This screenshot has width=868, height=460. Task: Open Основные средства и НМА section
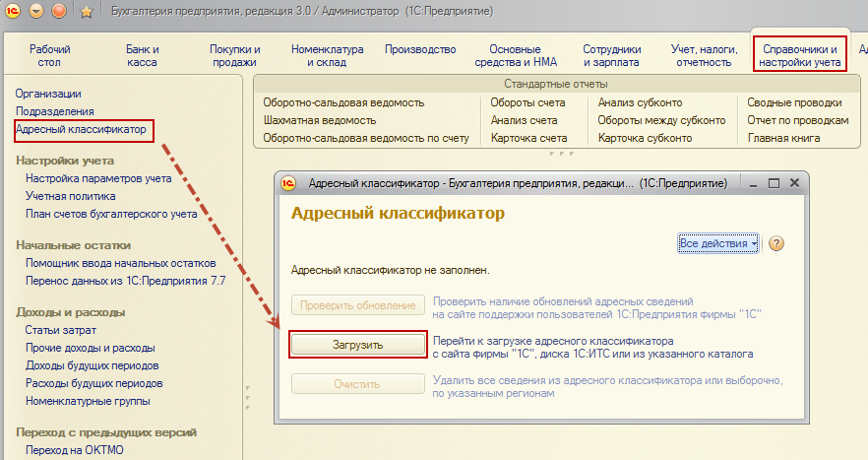pyautogui.click(x=516, y=55)
